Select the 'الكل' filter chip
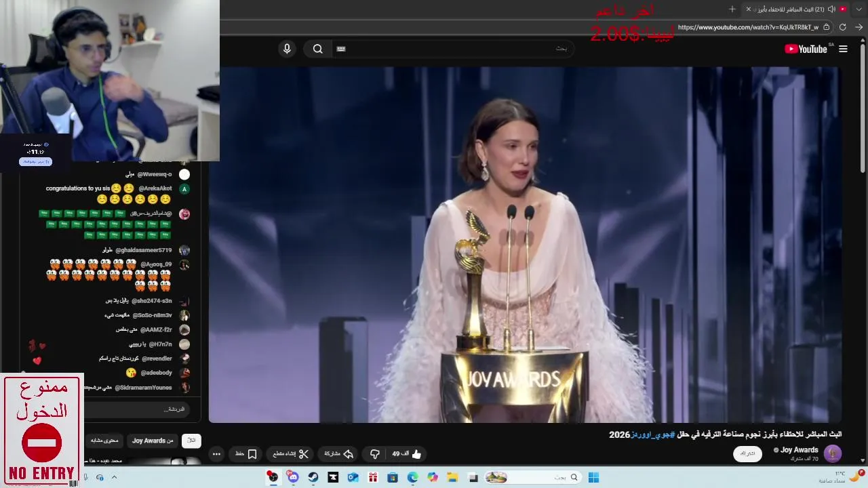Image resolution: width=868 pixels, height=488 pixels. pos(191,441)
